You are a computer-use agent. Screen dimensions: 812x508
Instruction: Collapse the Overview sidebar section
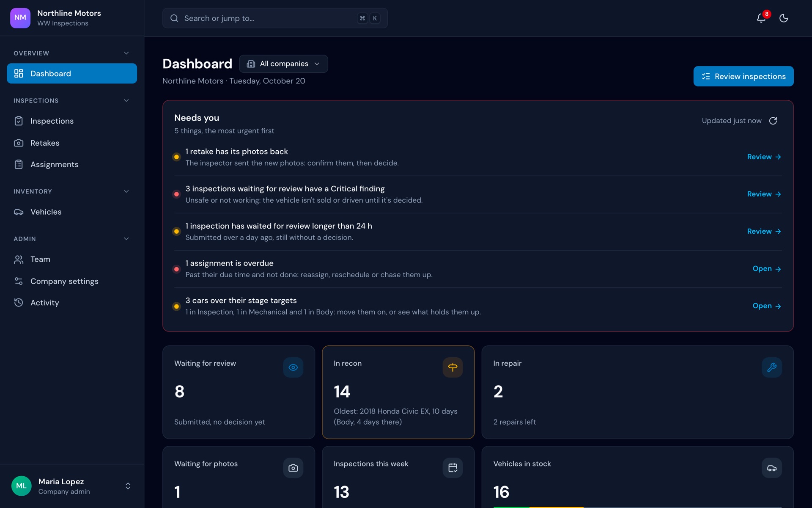click(x=126, y=53)
